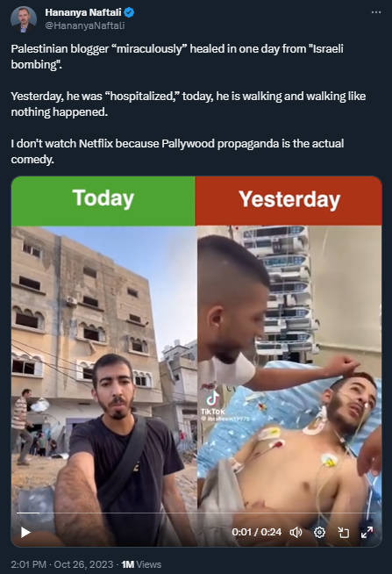Click the red Yesterday banner
Viewport: 392px width, 574px height.
pyautogui.click(x=289, y=201)
